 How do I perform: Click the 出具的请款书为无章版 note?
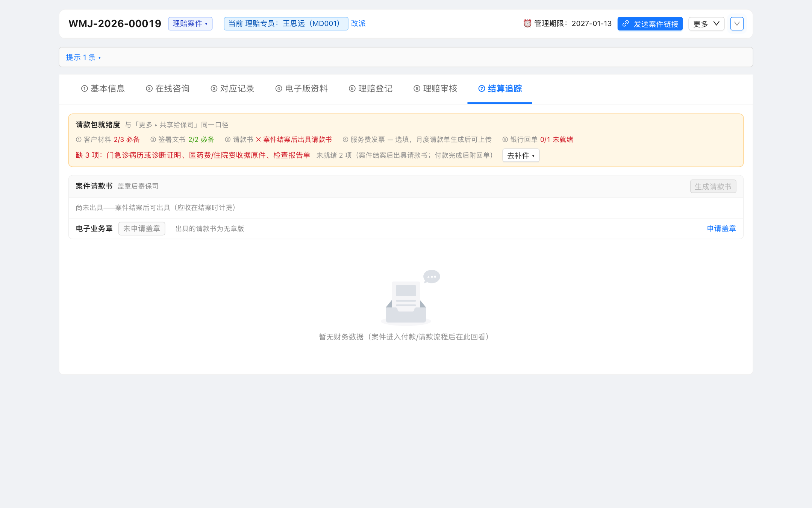(210, 229)
